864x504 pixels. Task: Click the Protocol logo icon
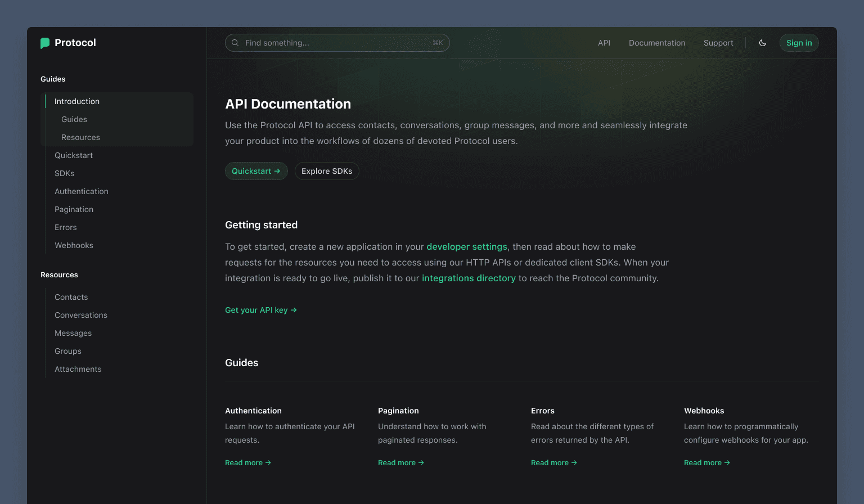coord(45,43)
